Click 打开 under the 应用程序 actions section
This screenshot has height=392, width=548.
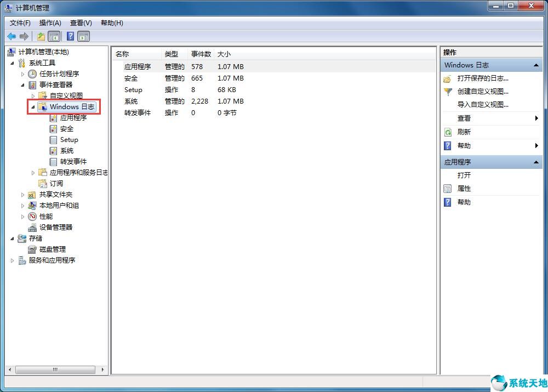coord(464,175)
